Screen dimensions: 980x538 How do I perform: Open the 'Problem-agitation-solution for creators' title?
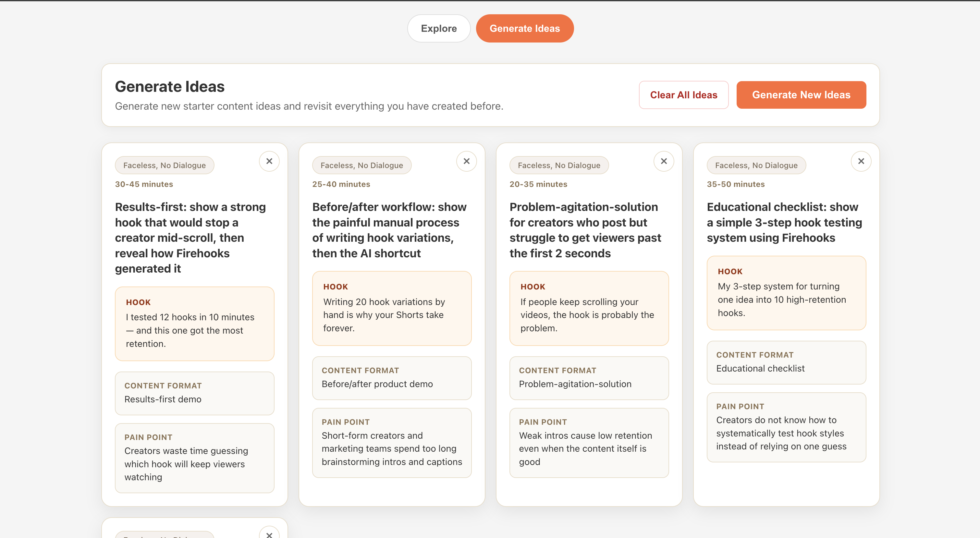coord(586,230)
